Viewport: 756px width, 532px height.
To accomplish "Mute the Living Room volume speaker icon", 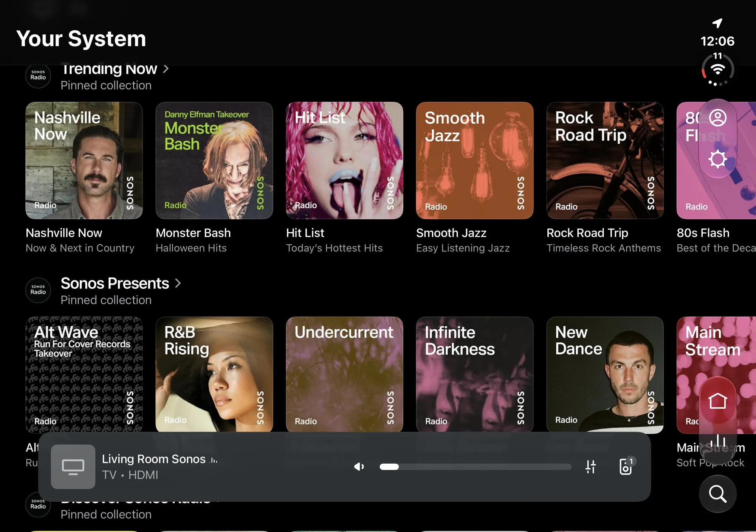I will (x=359, y=467).
